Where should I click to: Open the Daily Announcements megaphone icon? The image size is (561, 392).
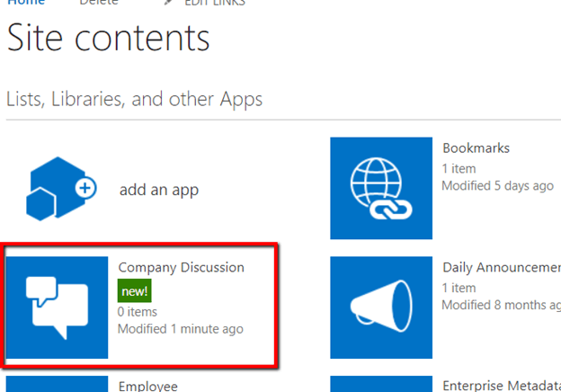pos(381,307)
